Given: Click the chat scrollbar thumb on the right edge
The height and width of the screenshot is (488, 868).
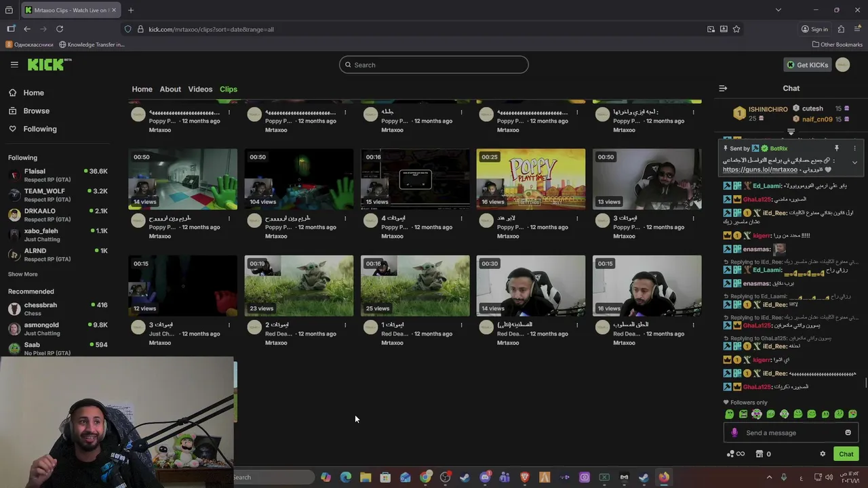Looking at the screenshot, I should pos(866,382).
